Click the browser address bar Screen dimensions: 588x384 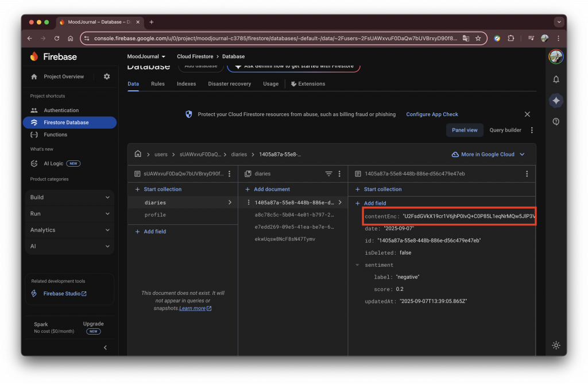tap(275, 39)
